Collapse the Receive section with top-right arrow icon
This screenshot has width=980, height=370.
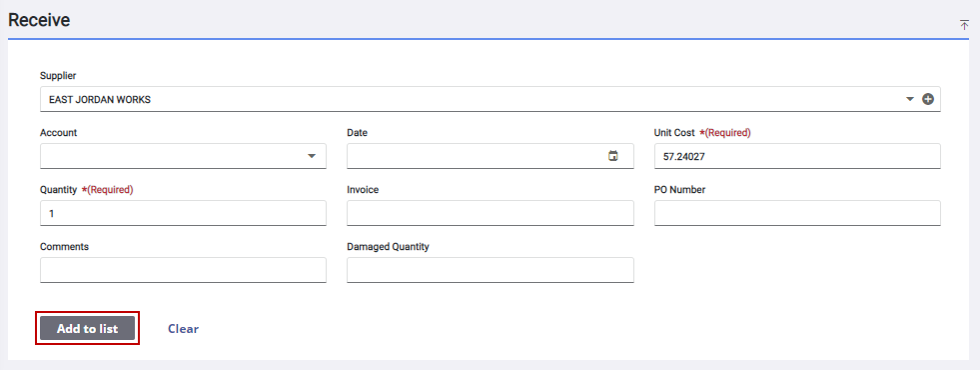coord(964,24)
